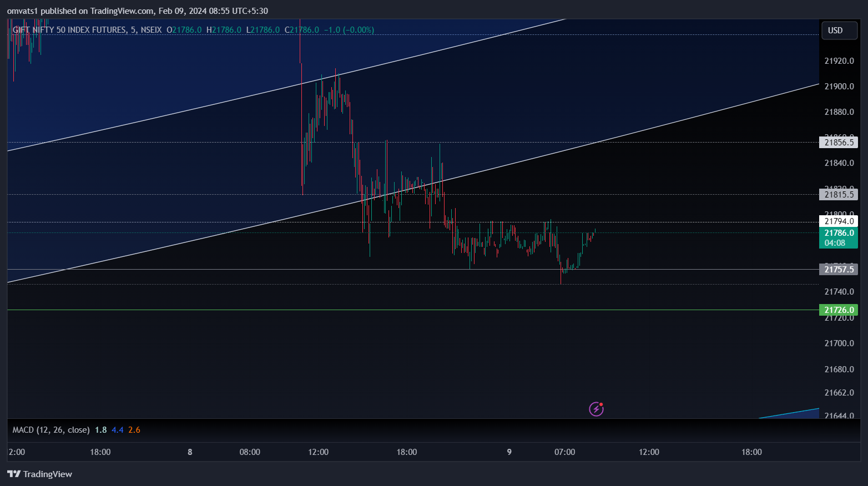
Task: Click the green 21726.0 price label
Action: [x=839, y=310]
